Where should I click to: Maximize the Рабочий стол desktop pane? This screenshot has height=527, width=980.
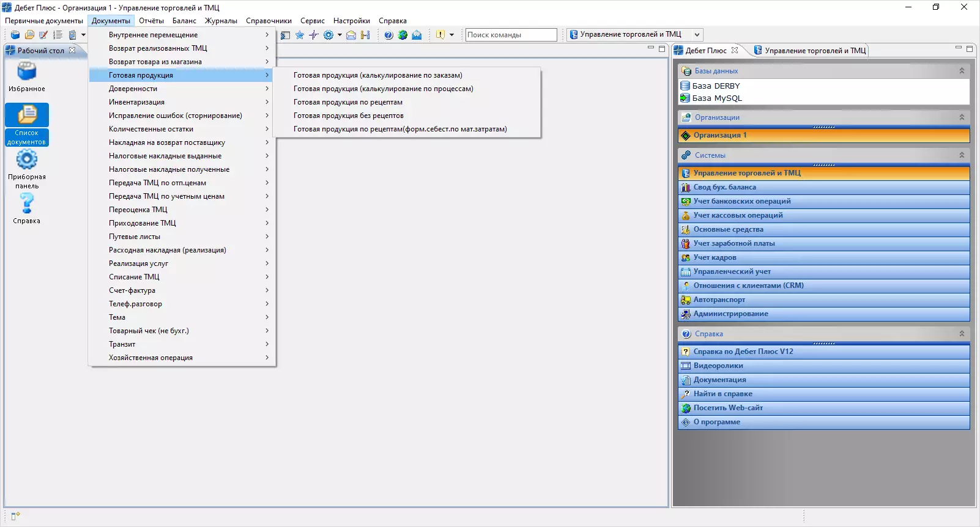point(662,48)
